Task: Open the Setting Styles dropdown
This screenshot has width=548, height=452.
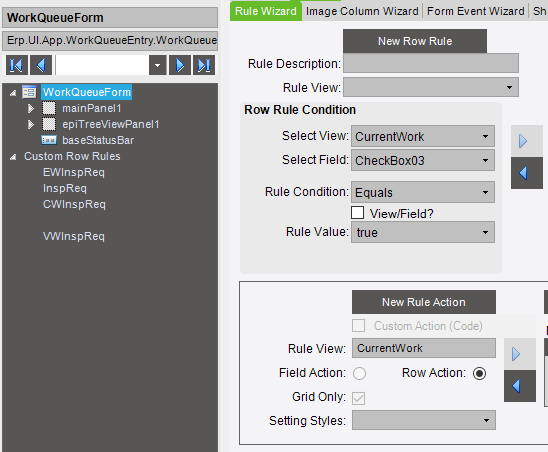Action: click(x=486, y=420)
